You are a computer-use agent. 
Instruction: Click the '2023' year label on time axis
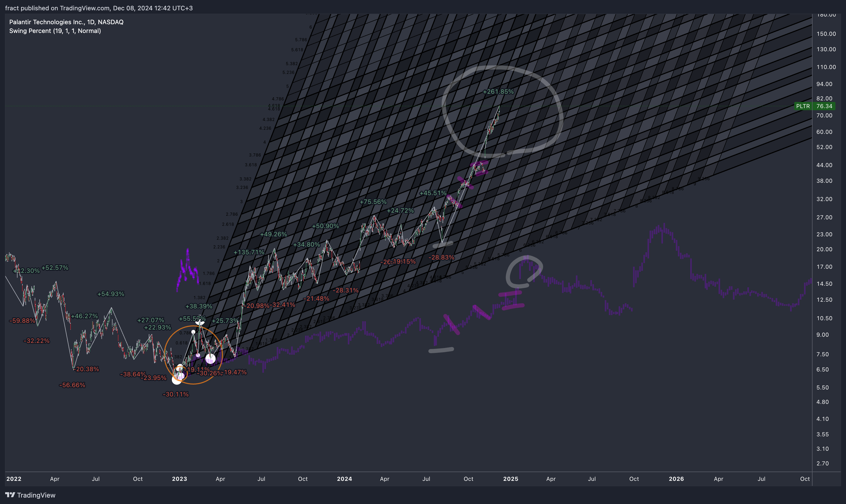179,479
